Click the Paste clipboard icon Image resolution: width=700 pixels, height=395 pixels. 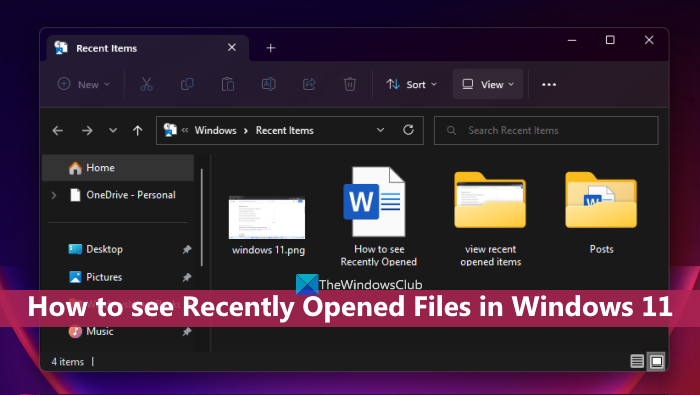[228, 84]
